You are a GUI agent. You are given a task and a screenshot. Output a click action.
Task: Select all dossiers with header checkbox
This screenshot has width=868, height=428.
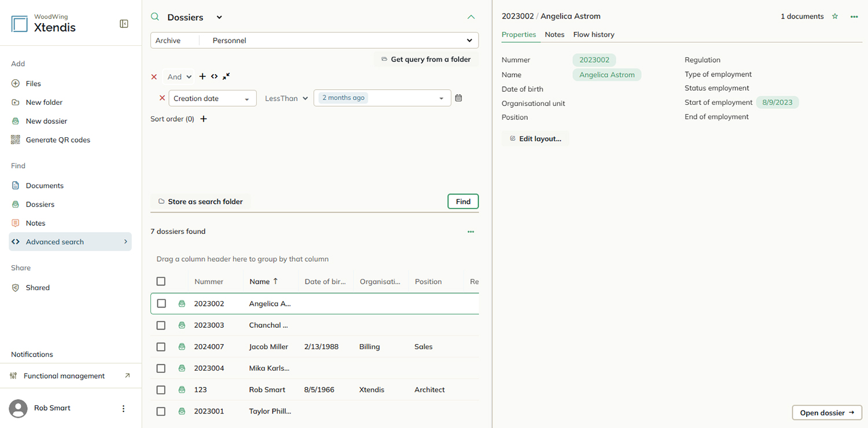(x=161, y=281)
